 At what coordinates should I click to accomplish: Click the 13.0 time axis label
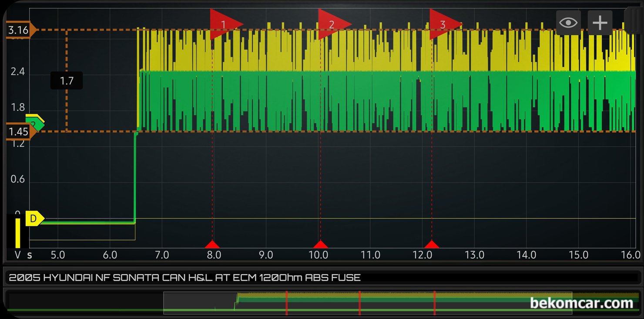[474, 255]
